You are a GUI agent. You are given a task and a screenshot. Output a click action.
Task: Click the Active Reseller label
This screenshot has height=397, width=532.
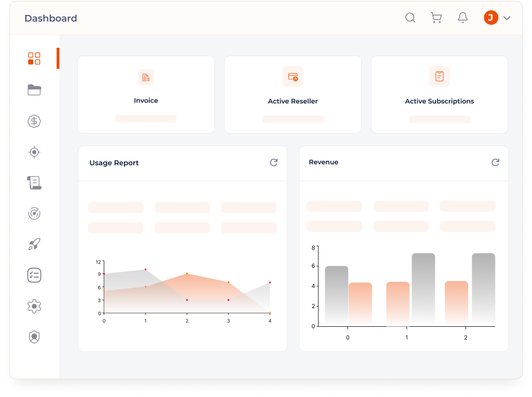[293, 101]
